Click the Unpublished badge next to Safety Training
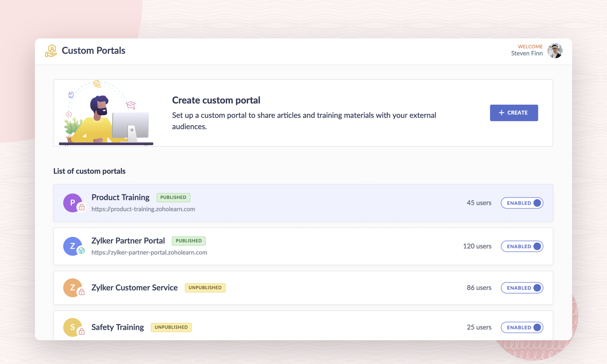The width and height of the screenshot is (607, 364). [171, 327]
